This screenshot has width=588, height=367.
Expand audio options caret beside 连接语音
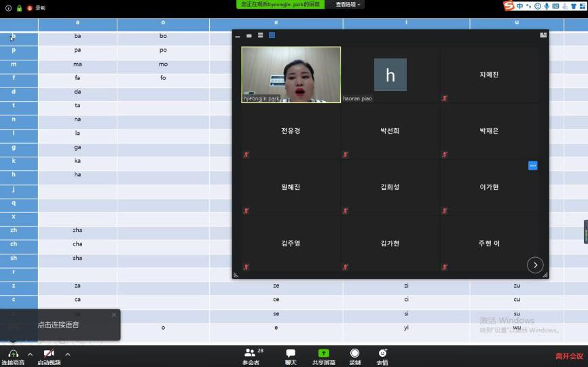pyautogui.click(x=31, y=354)
